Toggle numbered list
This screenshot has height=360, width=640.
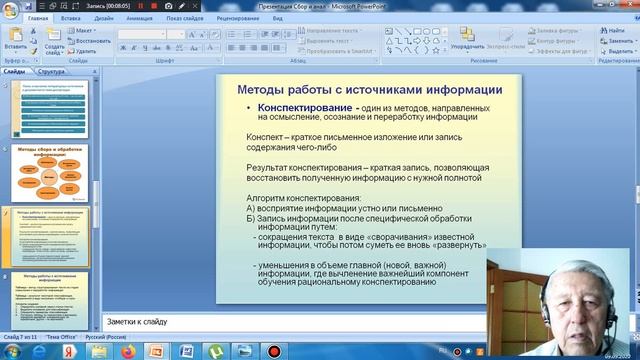[248, 35]
